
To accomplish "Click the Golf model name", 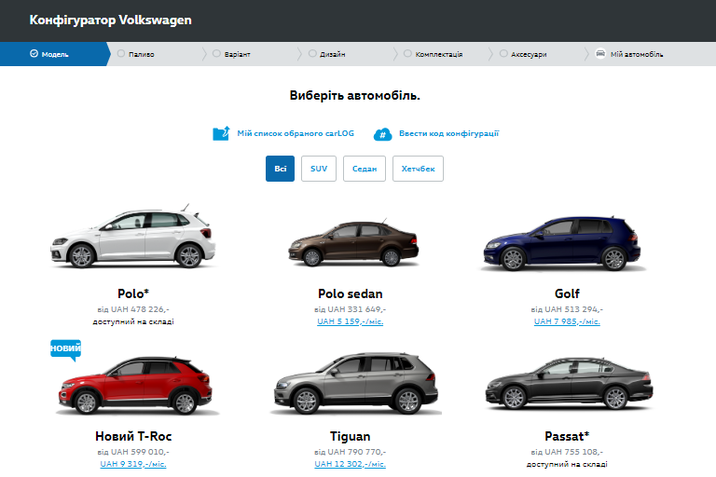I will (567, 294).
